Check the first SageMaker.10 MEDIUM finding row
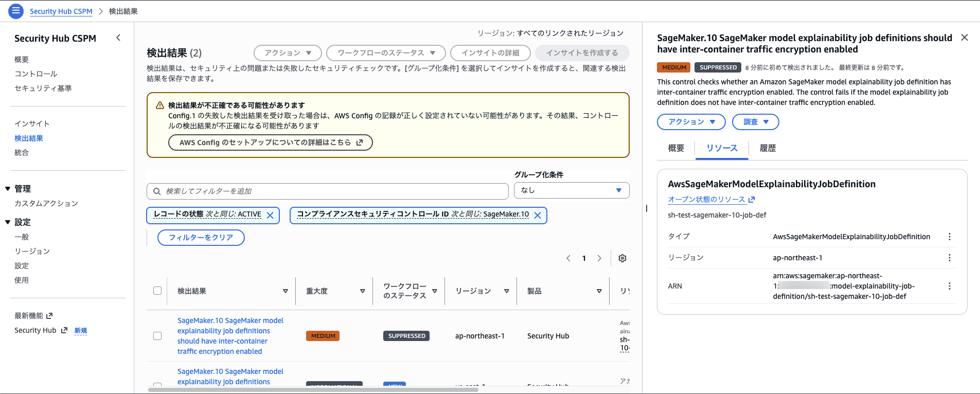The width and height of the screenshot is (980, 394). click(157, 336)
